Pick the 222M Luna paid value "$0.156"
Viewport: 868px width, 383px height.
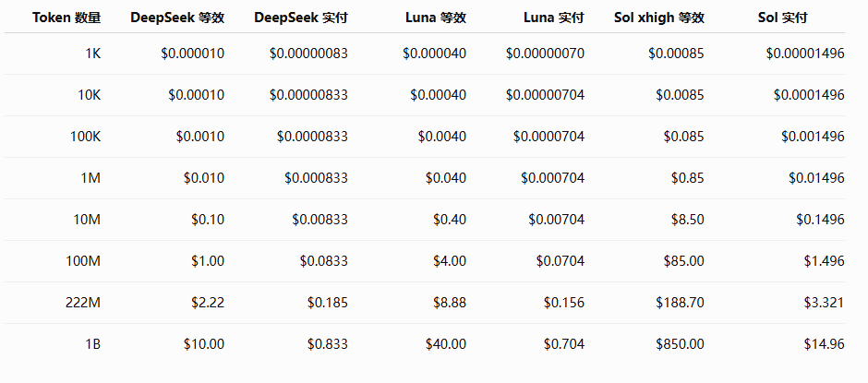tap(564, 303)
